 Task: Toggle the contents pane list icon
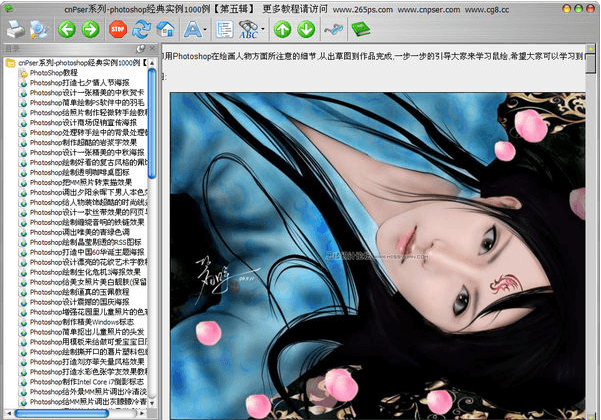[225, 30]
